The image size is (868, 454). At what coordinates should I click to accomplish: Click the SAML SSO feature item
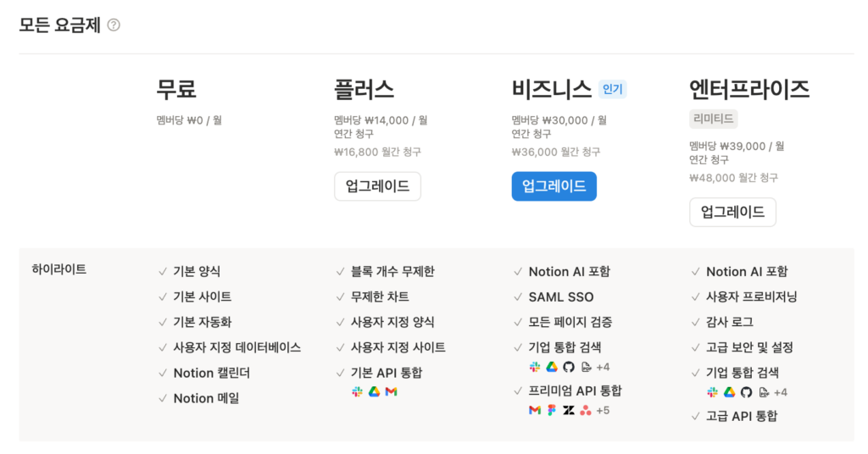click(560, 297)
